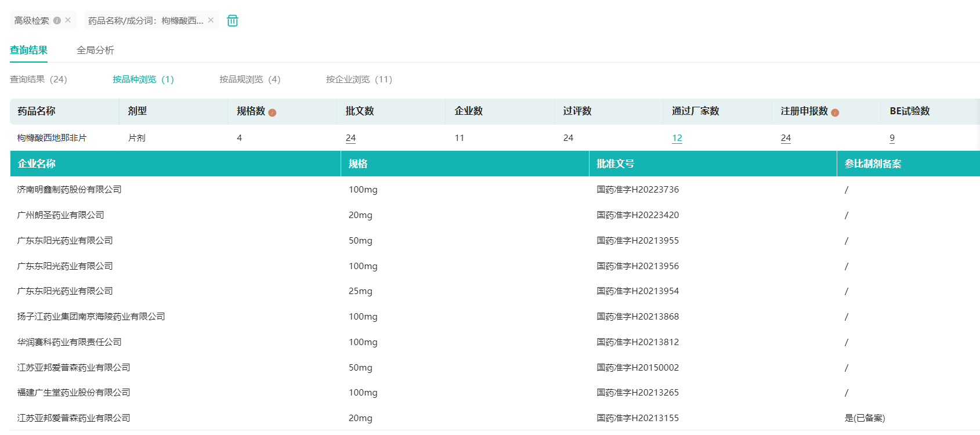
Task: Remove the 高级检索 filter tag
Action: (68, 20)
